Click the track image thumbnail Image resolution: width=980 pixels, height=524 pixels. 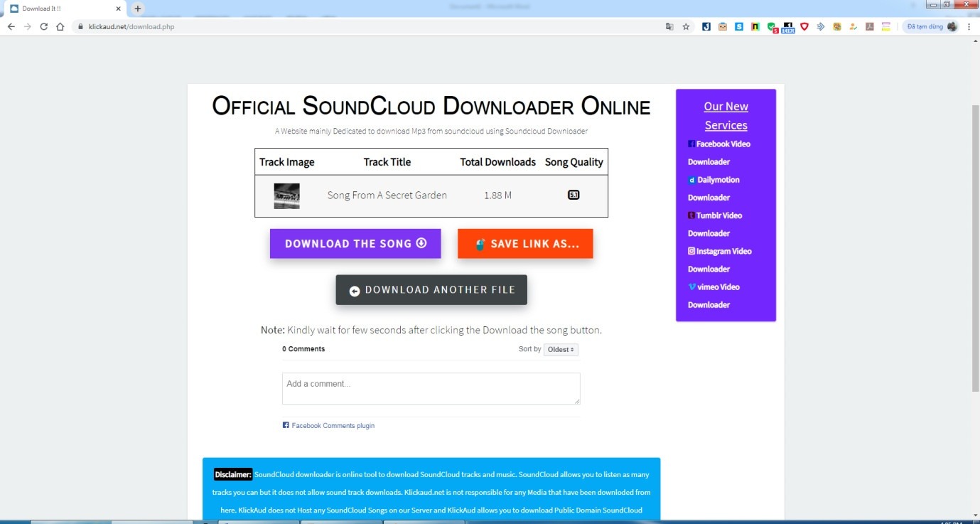tap(286, 196)
